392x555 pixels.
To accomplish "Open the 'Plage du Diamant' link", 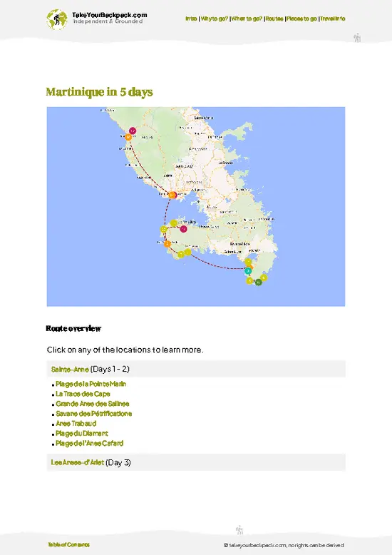I will 82,434.
